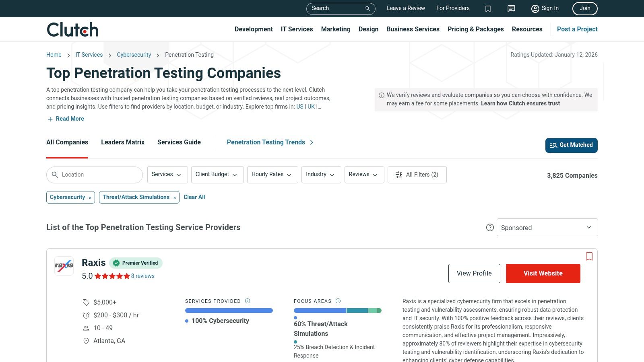Click the Location input field

click(x=94, y=175)
